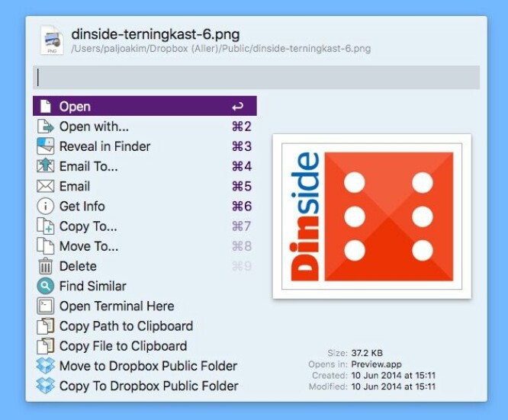Viewport: 508px width, 420px height.
Task: Click the Modified date 10 Jun 2014 value
Action: tap(394, 386)
